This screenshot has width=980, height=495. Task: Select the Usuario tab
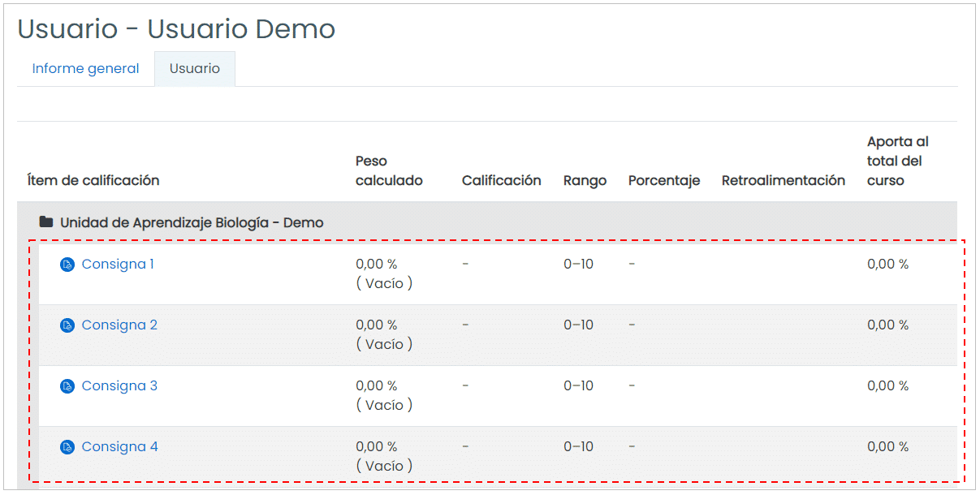coord(195,69)
